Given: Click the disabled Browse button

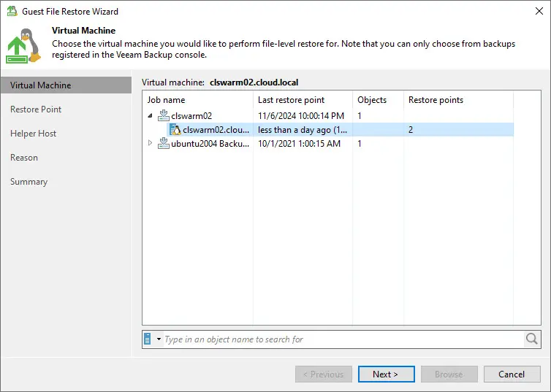Looking at the screenshot, I should pos(449,374).
